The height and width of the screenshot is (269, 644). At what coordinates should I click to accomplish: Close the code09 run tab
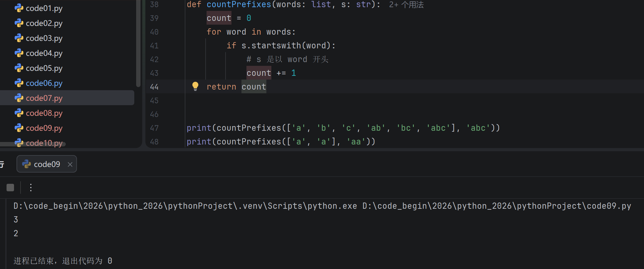tap(70, 164)
